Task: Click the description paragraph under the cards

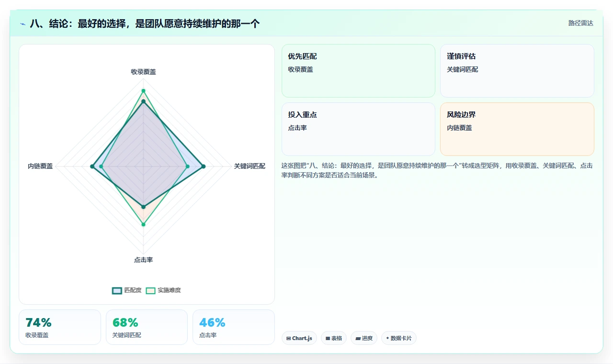Action: click(438, 170)
